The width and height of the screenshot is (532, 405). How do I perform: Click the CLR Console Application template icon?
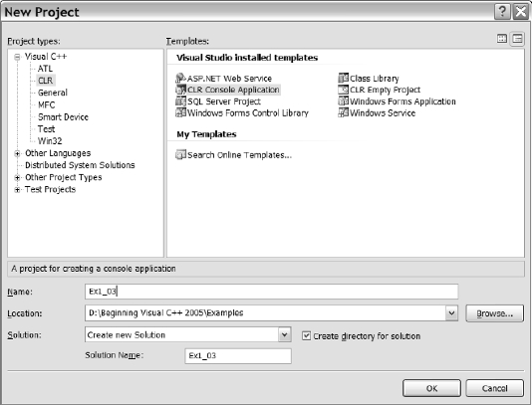pos(180,90)
